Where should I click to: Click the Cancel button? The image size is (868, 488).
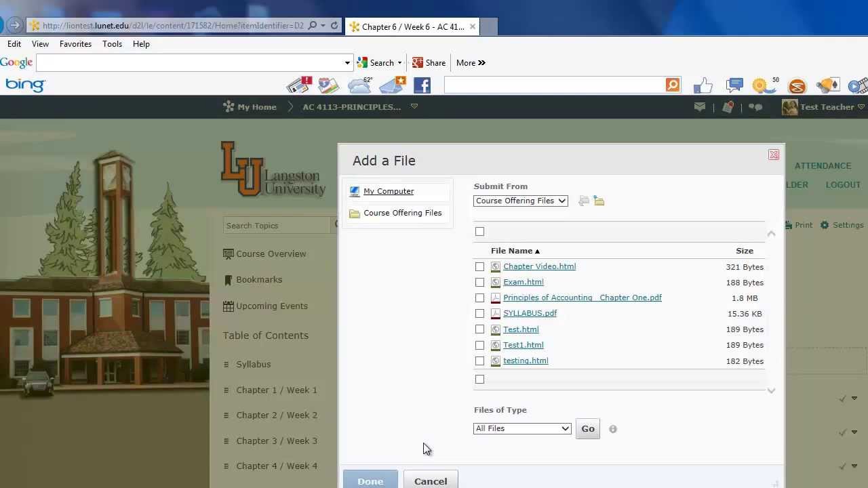(x=431, y=481)
